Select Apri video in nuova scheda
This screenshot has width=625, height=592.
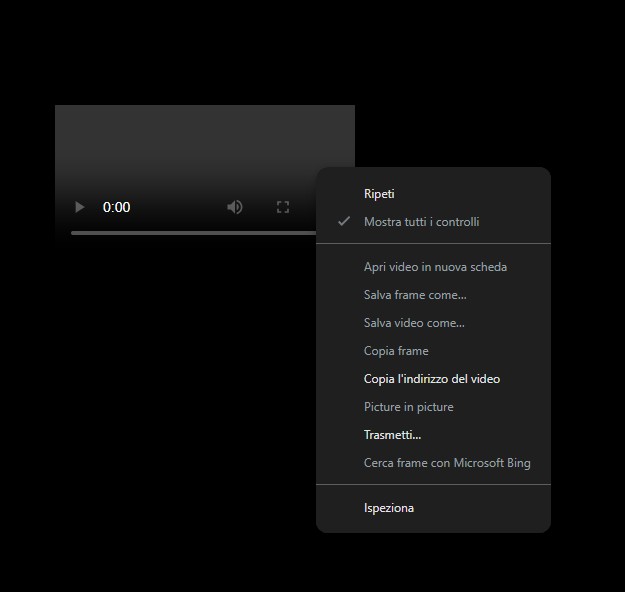(x=433, y=267)
